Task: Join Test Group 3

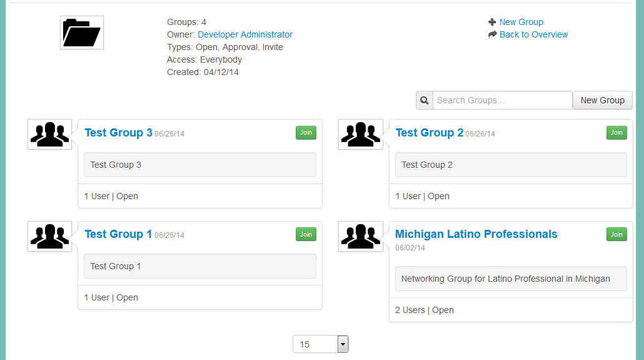Action: pyautogui.click(x=306, y=133)
